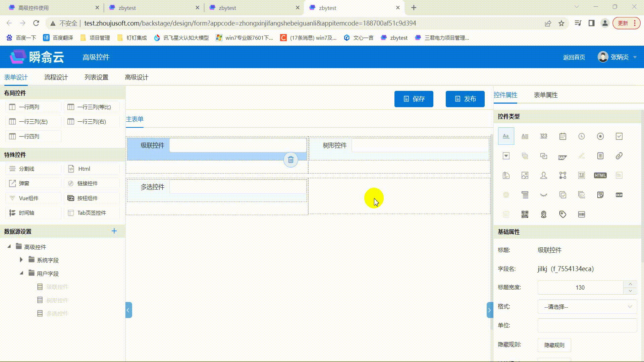Choose the map location control type icon
This screenshot has width=644, height=362.
[544, 214]
